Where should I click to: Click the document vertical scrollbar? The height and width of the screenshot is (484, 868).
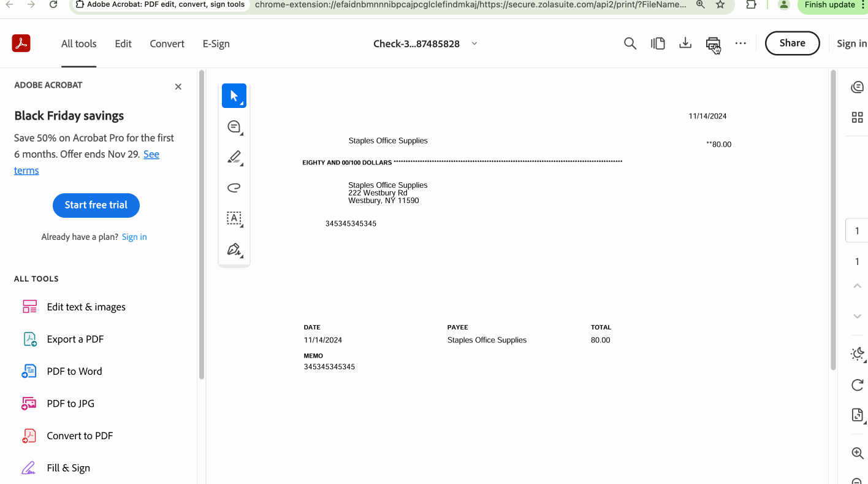pos(833,220)
